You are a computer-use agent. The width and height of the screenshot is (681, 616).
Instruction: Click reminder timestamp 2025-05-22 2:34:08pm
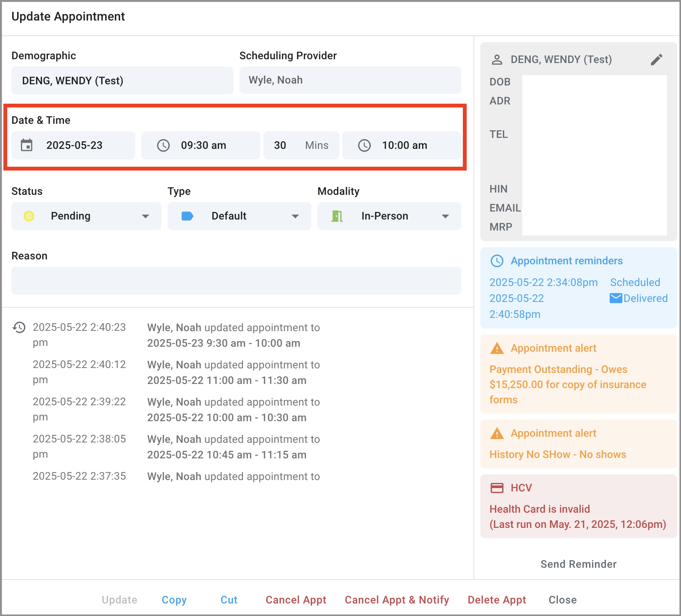543,282
